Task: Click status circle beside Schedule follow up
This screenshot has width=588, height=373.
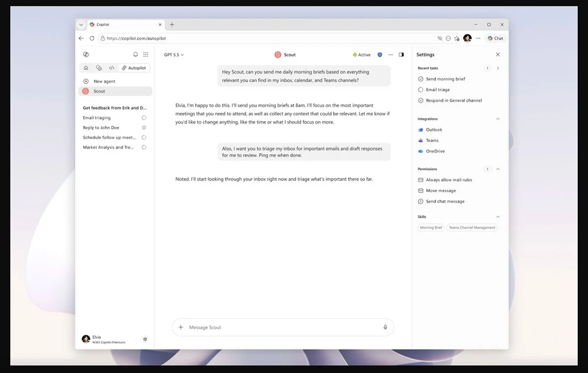Action: point(144,138)
